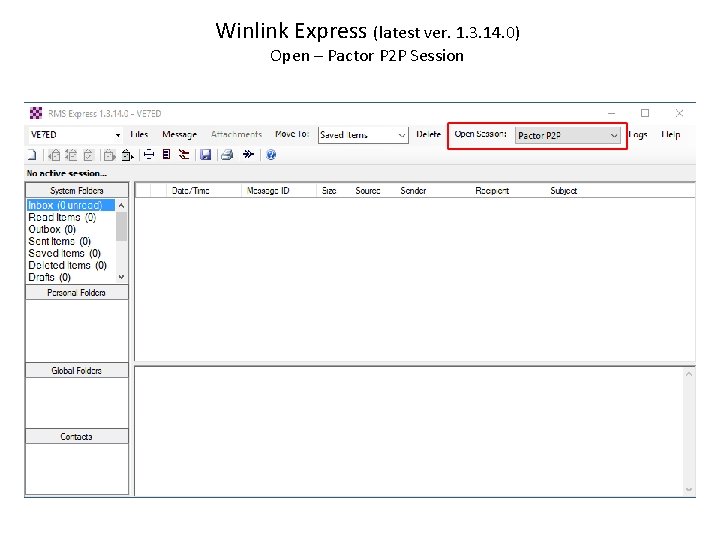
Task: Click the double-arrow open session icon
Action: point(248,154)
